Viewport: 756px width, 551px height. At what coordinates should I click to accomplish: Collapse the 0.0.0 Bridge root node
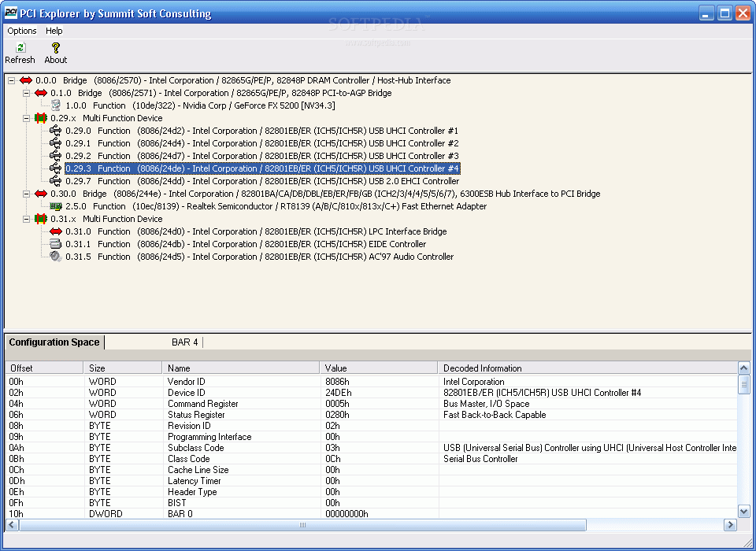(12, 80)
